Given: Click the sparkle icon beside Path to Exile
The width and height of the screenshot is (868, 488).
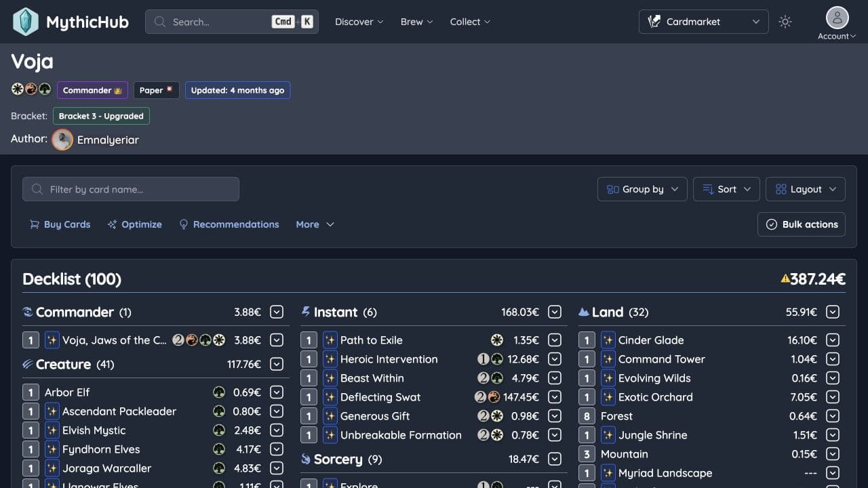Looking at the screenshot, I should click(330, 340).
